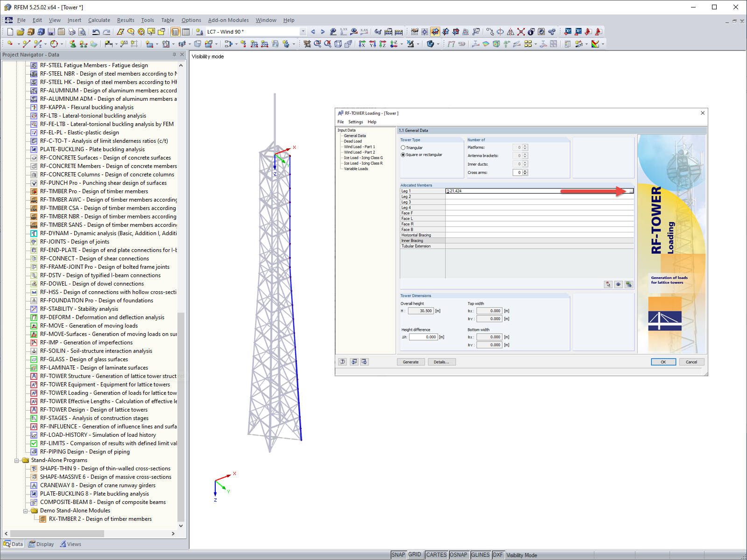The image size is (747, 560).
Task: Open the LC7 - Wind 90° load case dropdown
Action: 303,32
